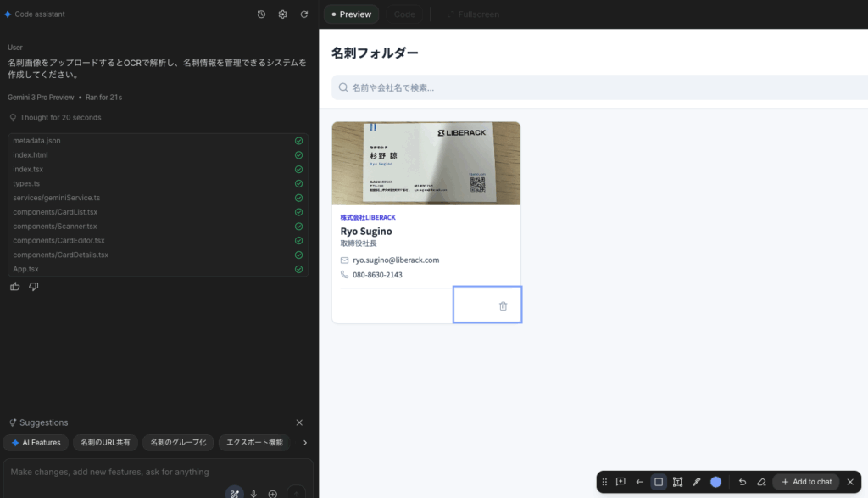This screenshot has width=868, height=498.
Task: Click the 'Add to chat' button
Action: 805,482
